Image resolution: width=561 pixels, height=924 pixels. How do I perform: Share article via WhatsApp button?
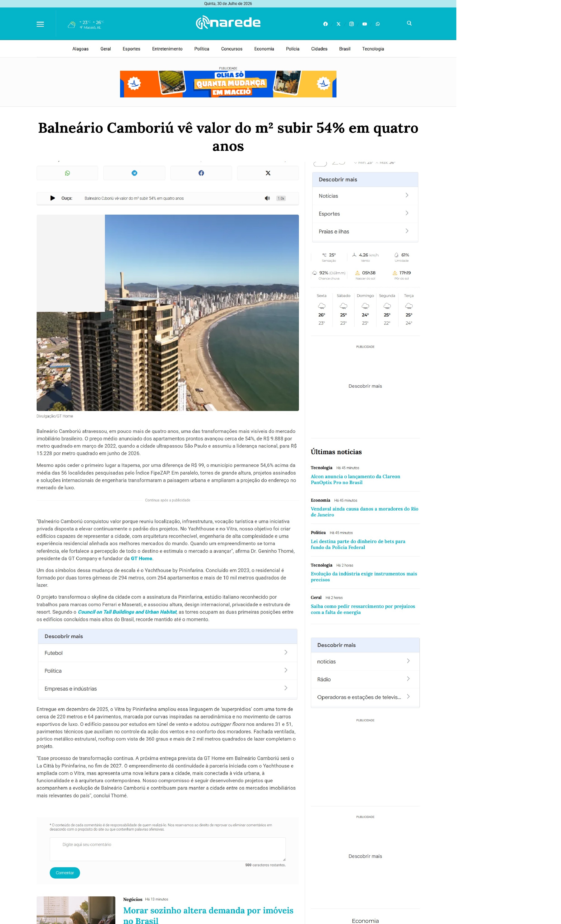[67, 173]
